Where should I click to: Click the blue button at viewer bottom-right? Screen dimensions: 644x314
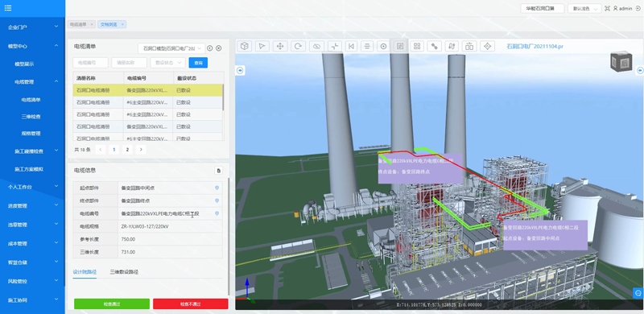click(638, 293)
